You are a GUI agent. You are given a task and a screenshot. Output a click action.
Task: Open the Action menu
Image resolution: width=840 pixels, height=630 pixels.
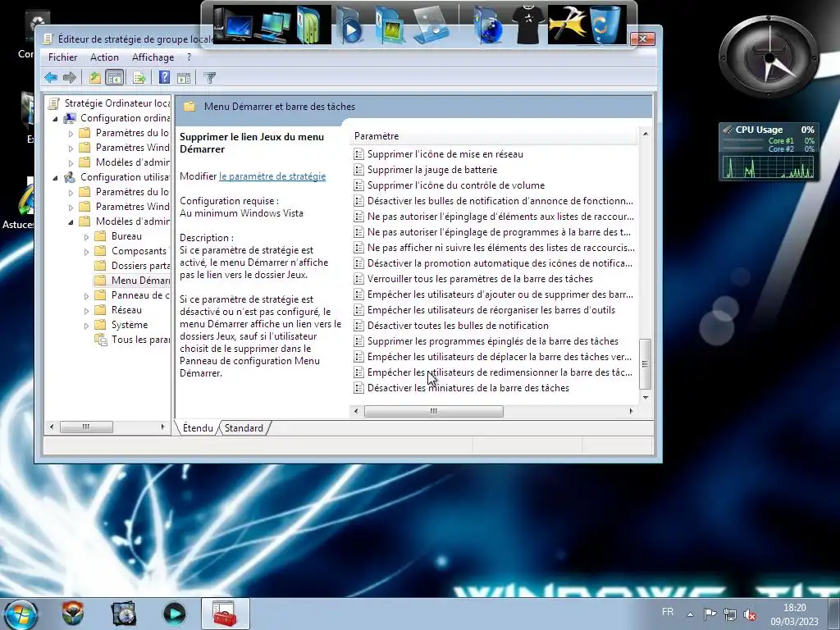(x=104, y=57)
